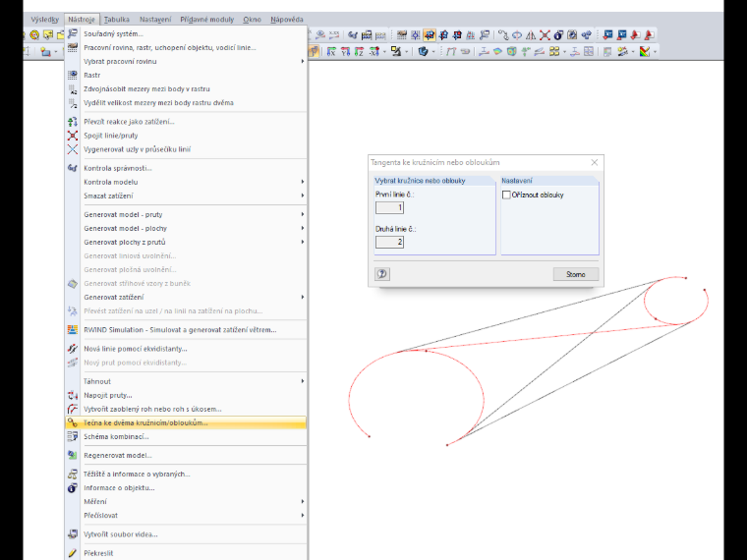Click the plausibility check toolbar icon
The image size is (747, 560).
click(353, 34)
